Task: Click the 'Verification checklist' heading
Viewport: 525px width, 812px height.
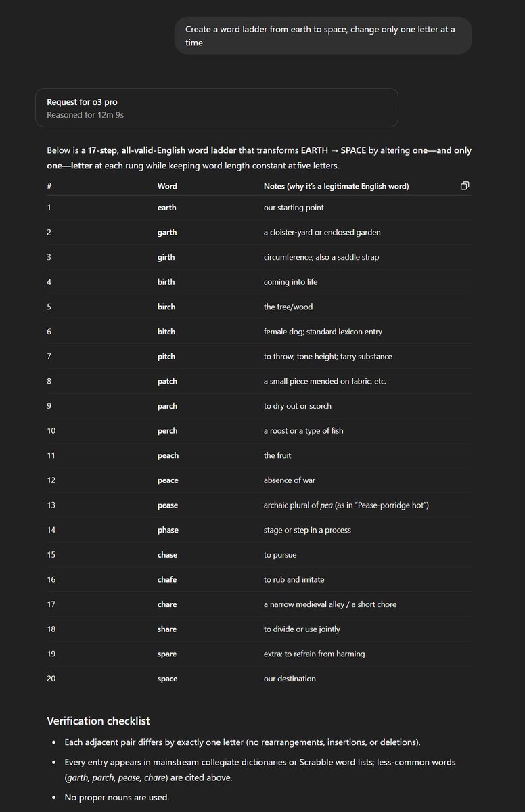Action: 99,721
